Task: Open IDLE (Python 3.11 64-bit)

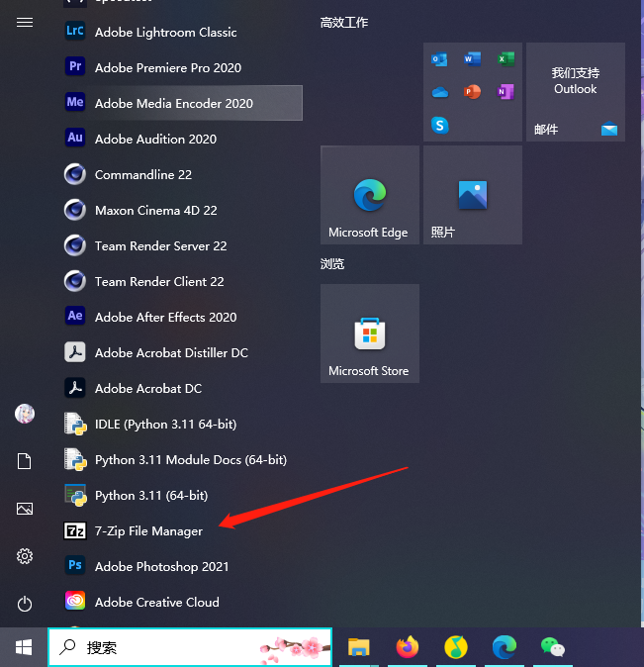Action: (164, 425)
